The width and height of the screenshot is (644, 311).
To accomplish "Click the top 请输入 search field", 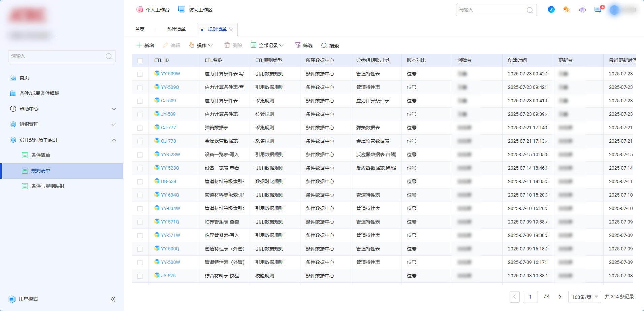I will click(496, 10).
